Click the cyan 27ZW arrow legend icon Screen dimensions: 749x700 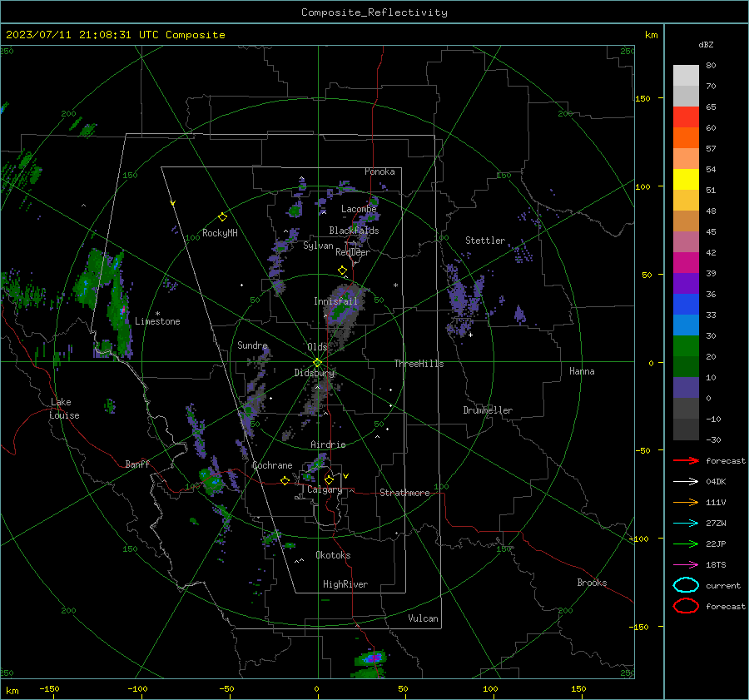click(x=686, y=524)
